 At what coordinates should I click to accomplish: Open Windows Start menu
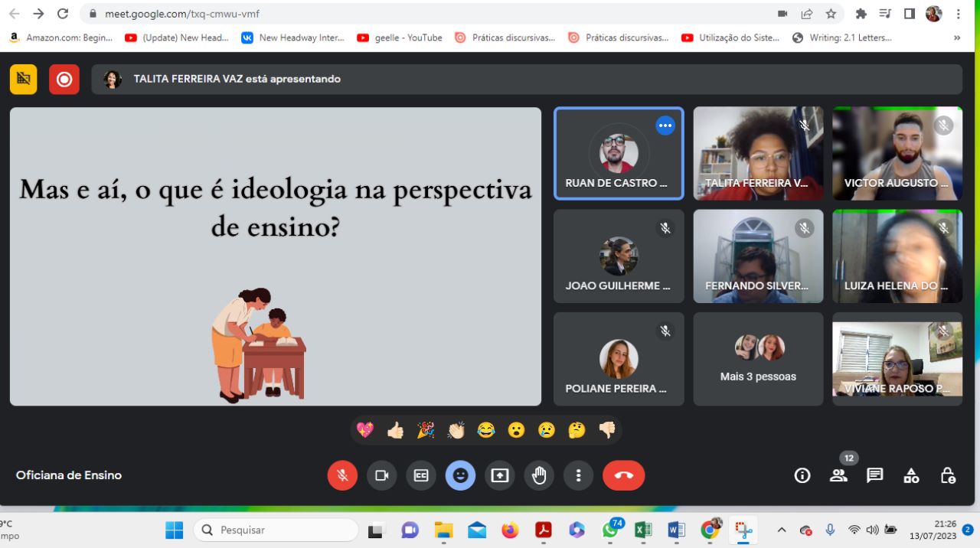pos(175,530)
